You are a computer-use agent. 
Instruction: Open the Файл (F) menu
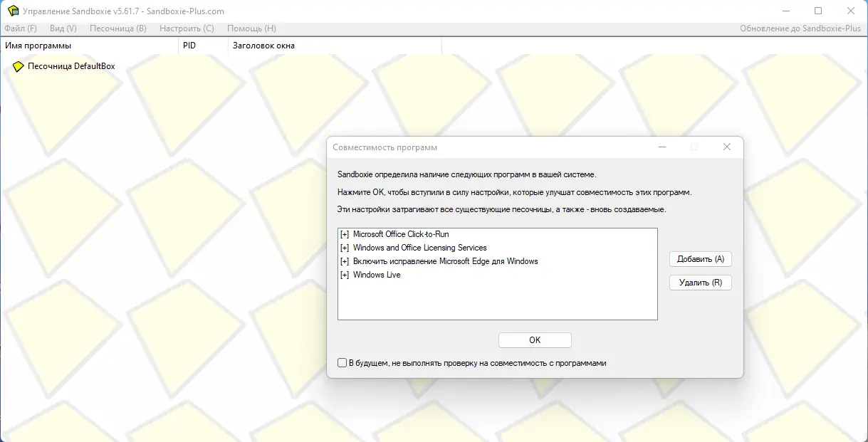(x=21, y=28)
